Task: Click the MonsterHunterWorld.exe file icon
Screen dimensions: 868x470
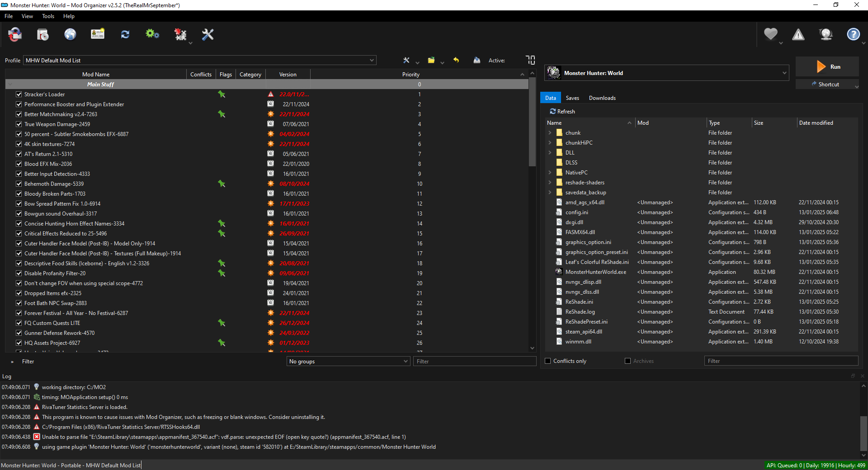Action: point(559,272)
